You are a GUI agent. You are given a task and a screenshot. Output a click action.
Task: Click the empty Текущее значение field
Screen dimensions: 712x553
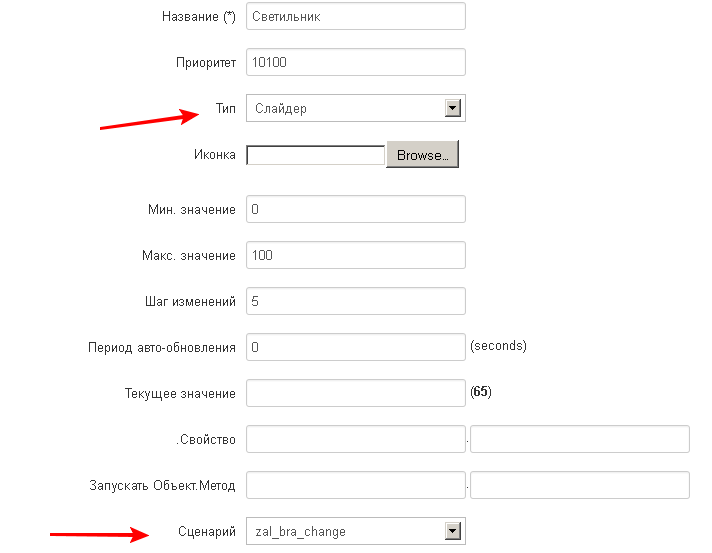click(x=356, y=393)
